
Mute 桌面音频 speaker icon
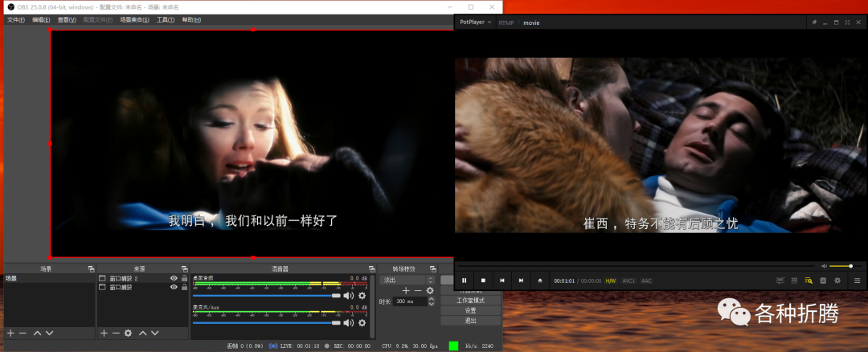(349, 296)
